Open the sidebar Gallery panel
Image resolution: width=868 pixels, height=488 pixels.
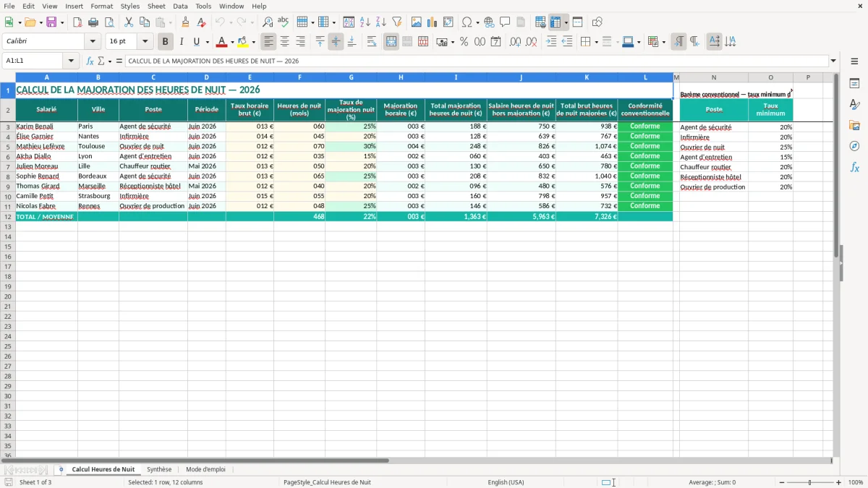[854, 126]
